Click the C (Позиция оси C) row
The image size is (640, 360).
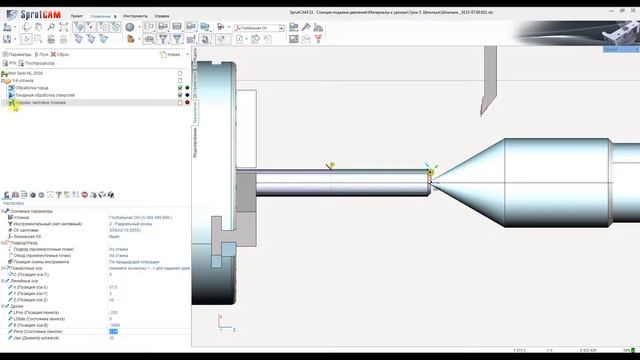point(95,275)
